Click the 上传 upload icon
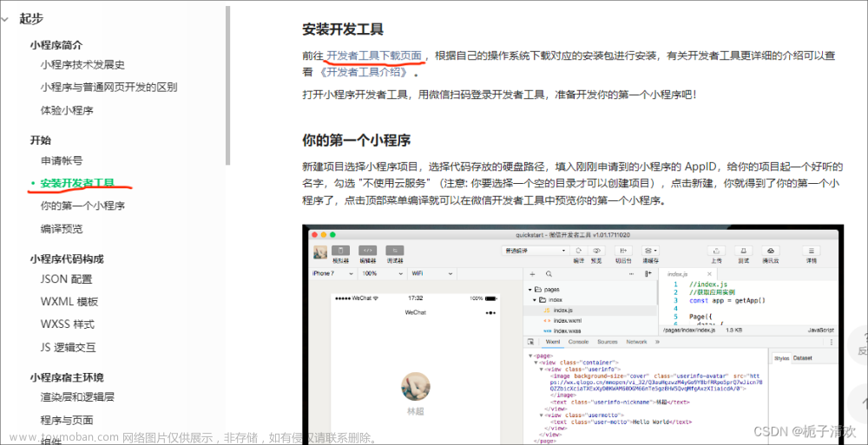 [717, 250]
